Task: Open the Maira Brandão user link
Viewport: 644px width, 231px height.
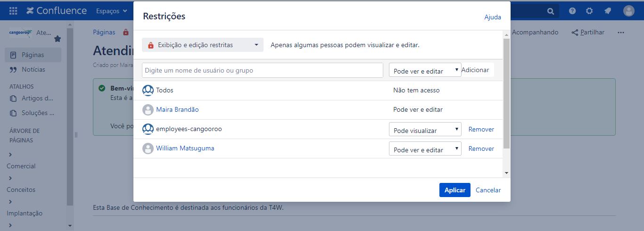Action: tap(177, 109)
